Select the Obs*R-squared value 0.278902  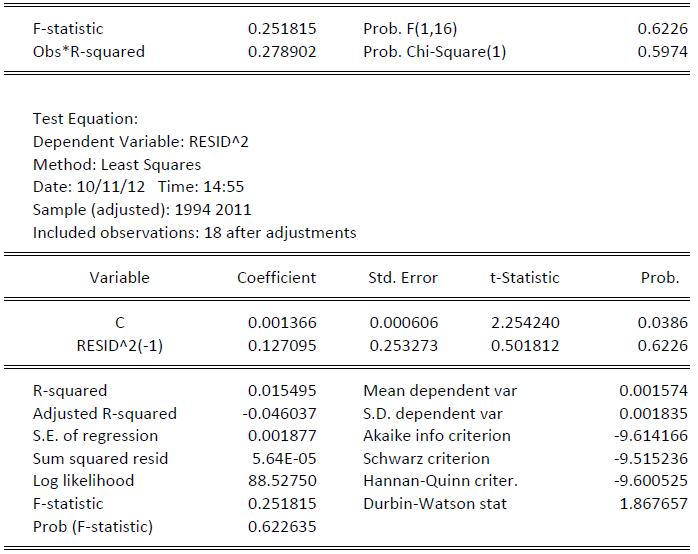(x=282, y=51)
